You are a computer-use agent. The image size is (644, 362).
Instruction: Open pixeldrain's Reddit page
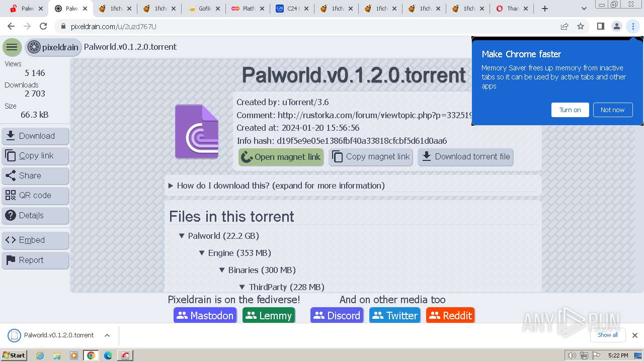(450, 316)
